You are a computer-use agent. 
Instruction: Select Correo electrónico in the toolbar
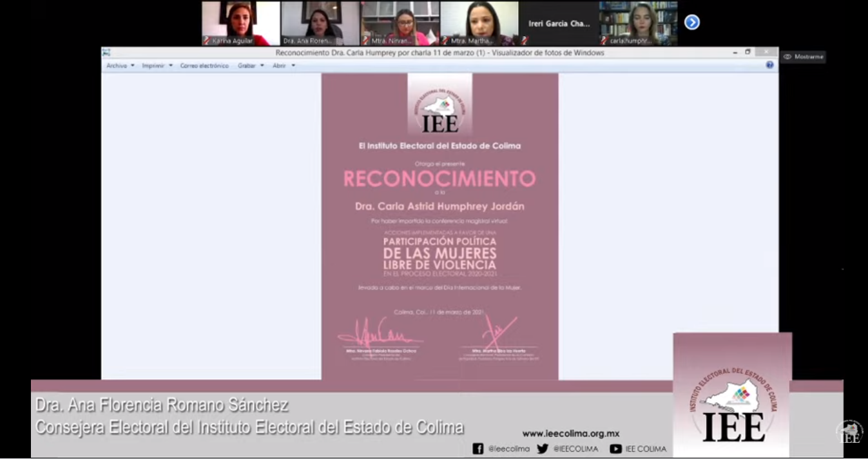[204, 66]
